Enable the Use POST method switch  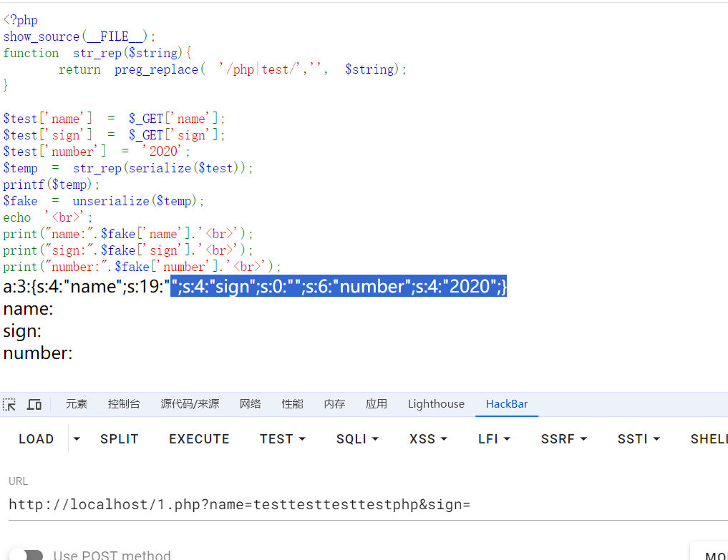(x=26, y=555)
